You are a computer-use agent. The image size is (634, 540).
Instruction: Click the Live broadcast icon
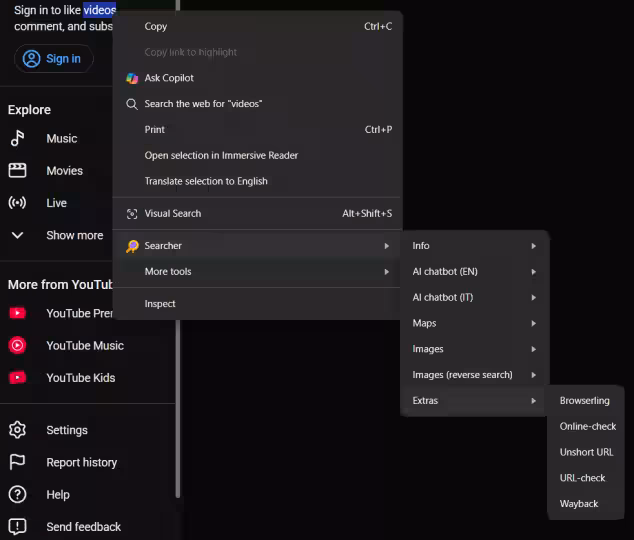17,203
